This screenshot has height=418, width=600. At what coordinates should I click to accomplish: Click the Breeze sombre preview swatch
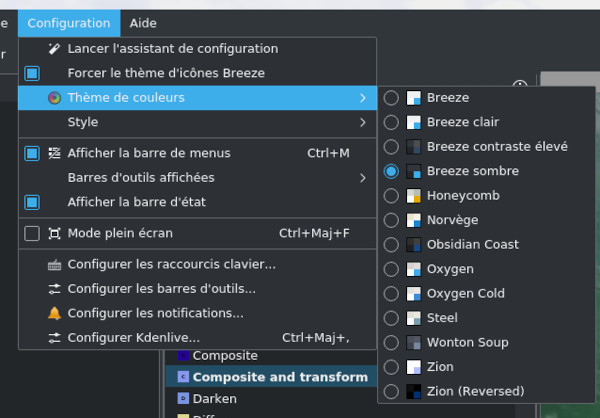414,171
